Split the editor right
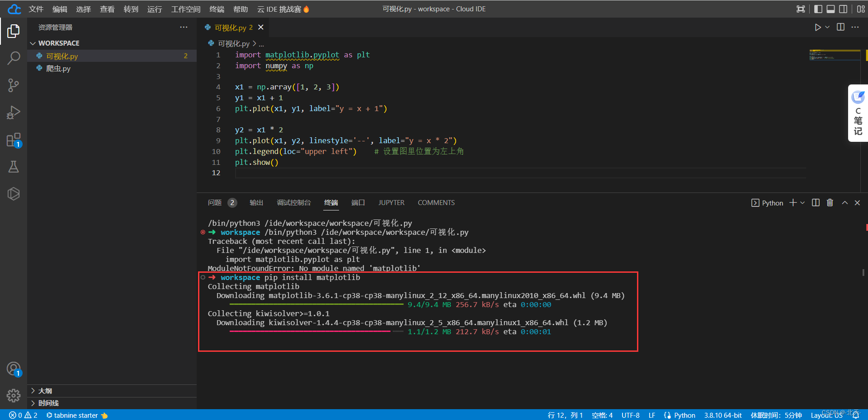The image size is (868, 420). [840, 27]
